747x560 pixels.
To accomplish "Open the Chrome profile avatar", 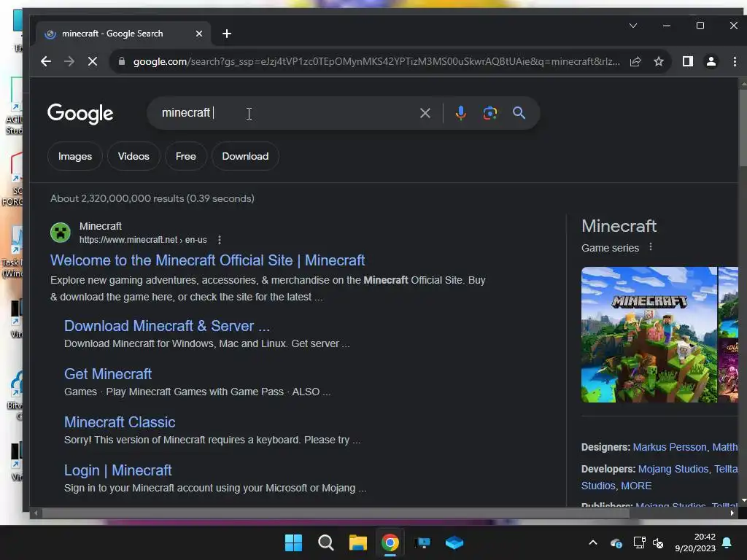I will coord(711,61).
